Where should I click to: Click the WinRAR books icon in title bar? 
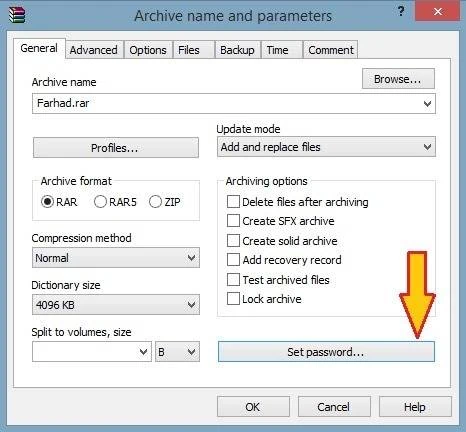[x=17, y=15]
